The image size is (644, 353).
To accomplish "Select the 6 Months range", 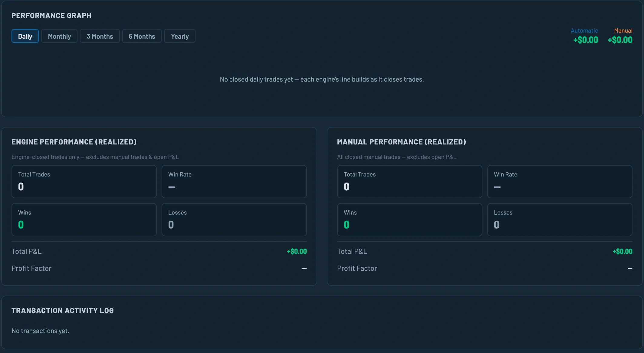I will point(142,36).
